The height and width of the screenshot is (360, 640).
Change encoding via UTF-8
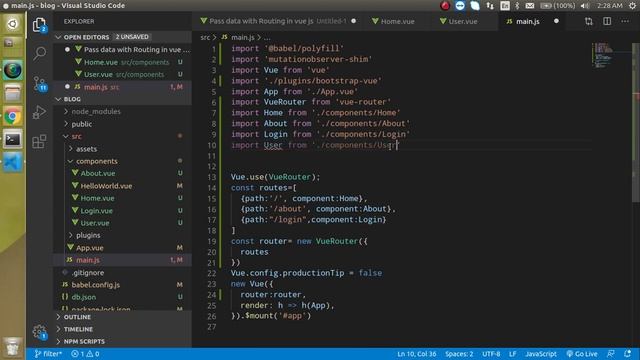coord(491,354)
